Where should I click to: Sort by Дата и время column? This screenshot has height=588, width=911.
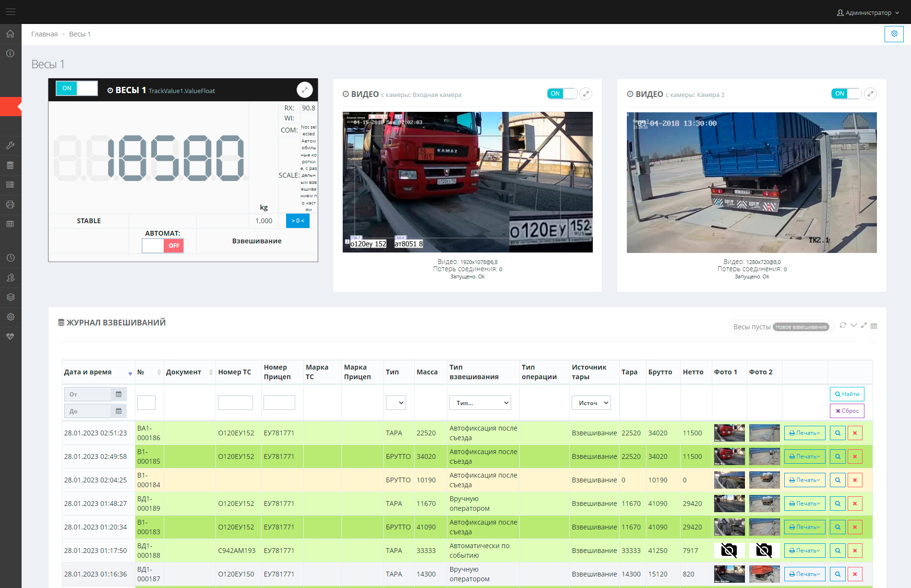[98, 372]
